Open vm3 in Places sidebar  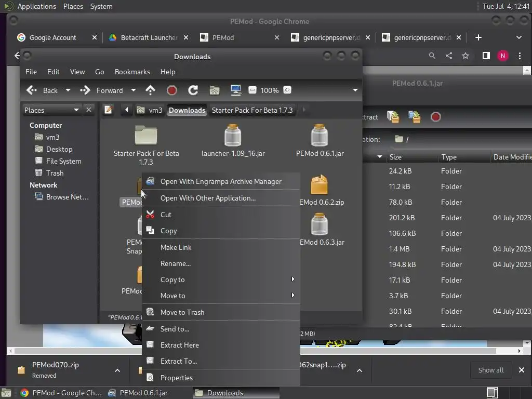click(52, 137)
